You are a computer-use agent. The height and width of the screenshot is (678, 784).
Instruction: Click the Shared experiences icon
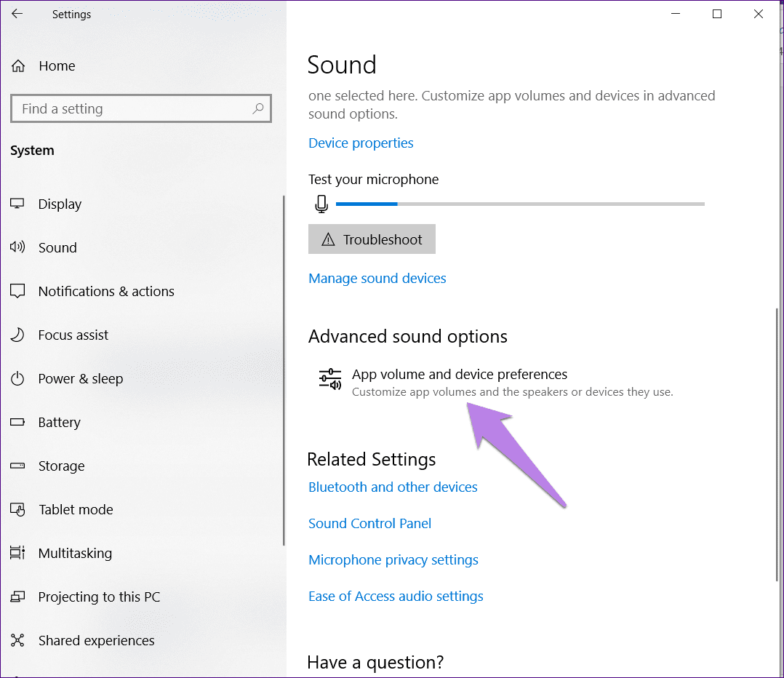(17, 640)
